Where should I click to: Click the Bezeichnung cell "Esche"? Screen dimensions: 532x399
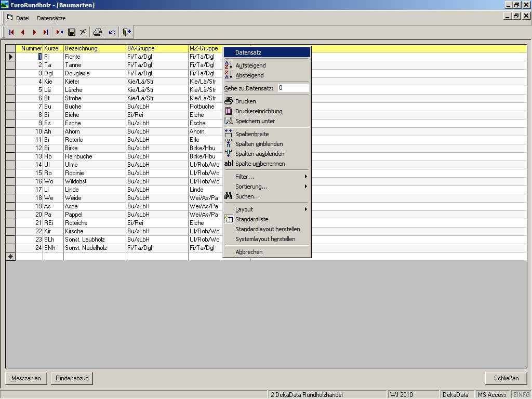point(95,123)
